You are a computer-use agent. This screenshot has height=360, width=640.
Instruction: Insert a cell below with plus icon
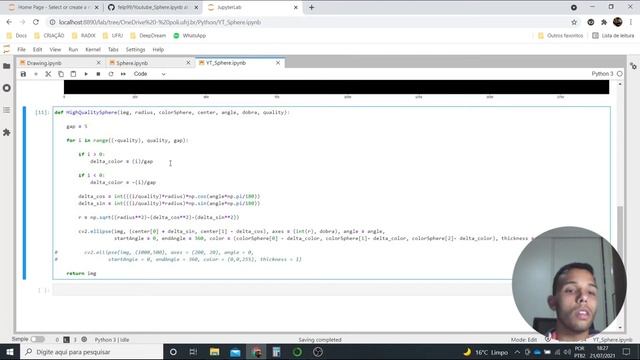[x=36, y=74]
